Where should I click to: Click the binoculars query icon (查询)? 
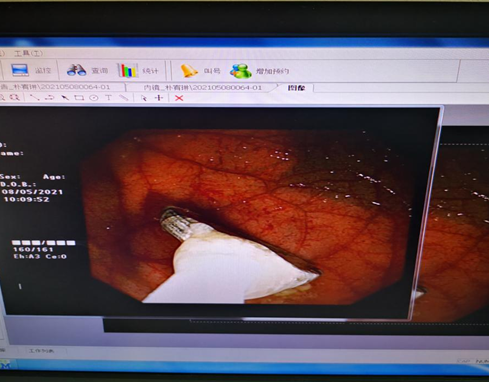point(77,70)
